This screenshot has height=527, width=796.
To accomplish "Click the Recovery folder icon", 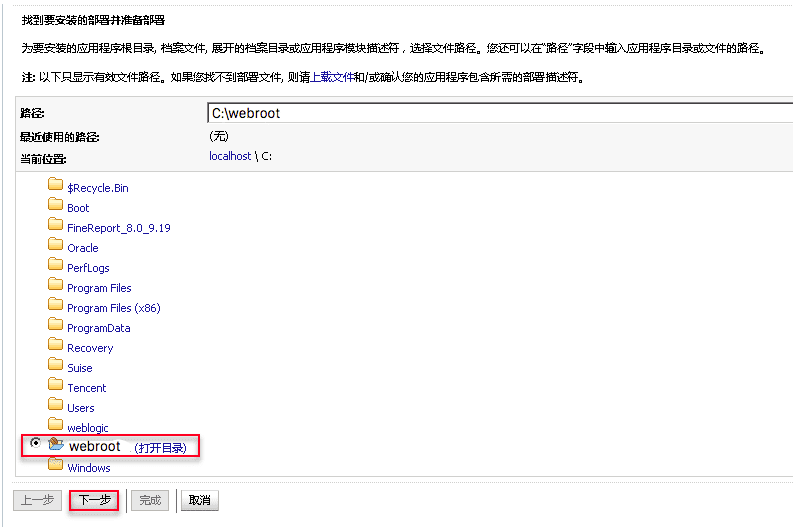I will [55, 344].
